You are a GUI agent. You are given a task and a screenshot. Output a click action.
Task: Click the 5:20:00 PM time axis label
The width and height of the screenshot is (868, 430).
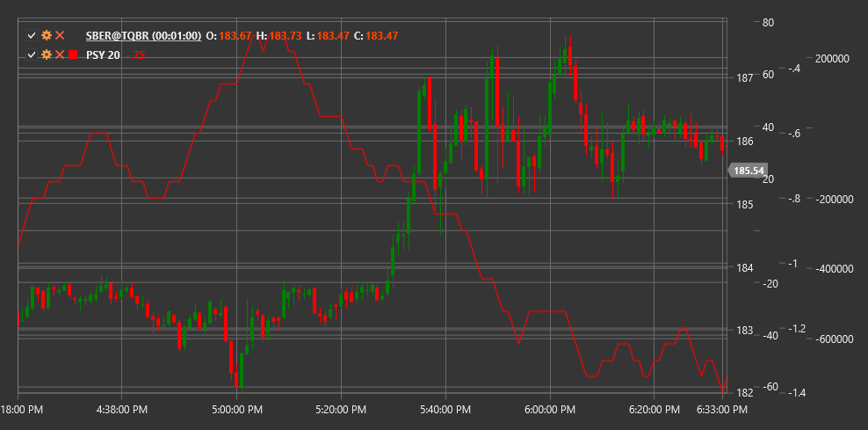click(341, 410)
